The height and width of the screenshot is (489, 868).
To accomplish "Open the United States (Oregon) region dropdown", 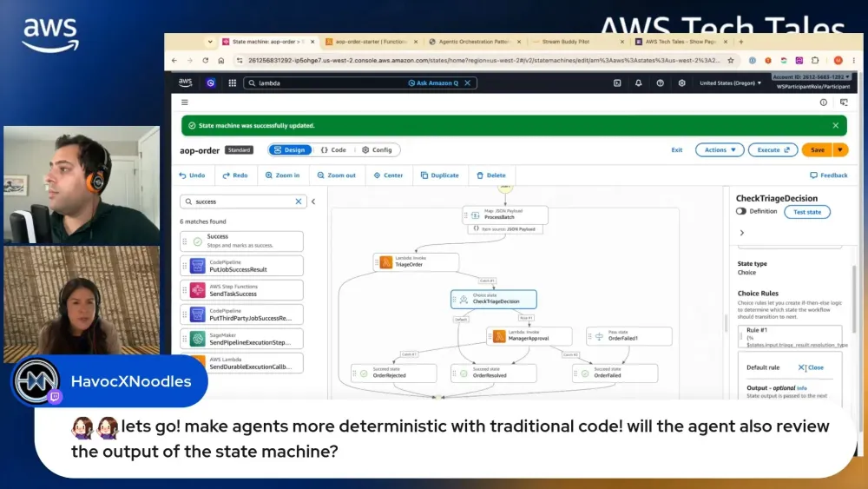I will (x=730, y=83).
